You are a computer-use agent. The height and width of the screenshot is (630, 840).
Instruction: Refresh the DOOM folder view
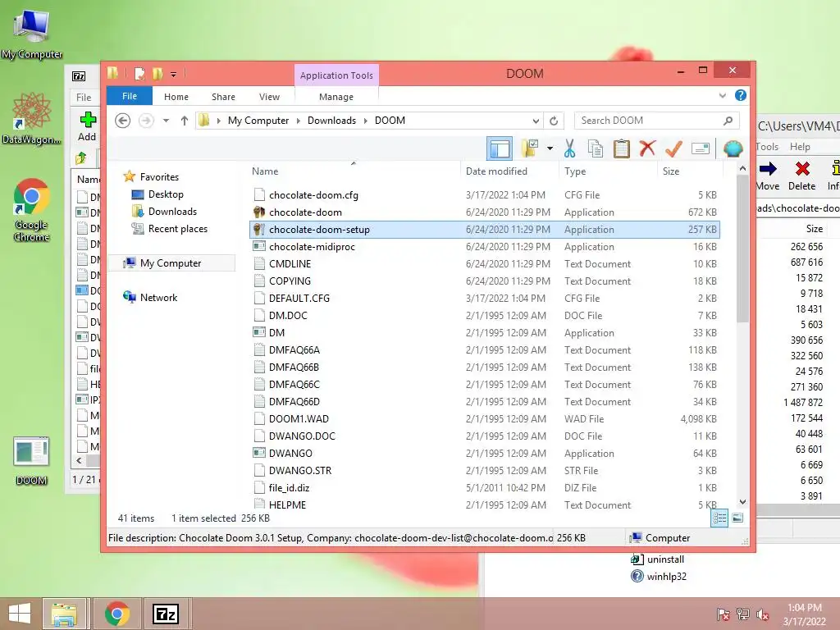click(x=554, y=121)
